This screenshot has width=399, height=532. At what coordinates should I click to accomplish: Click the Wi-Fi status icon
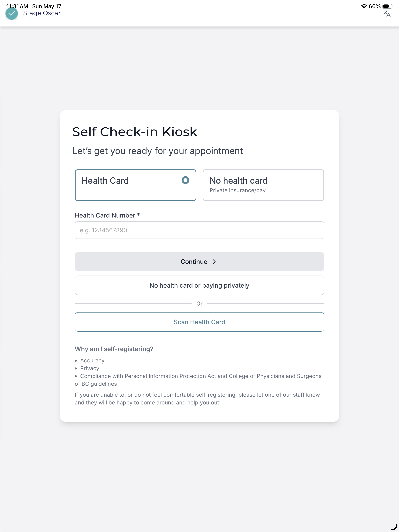(x=364, y=6)
